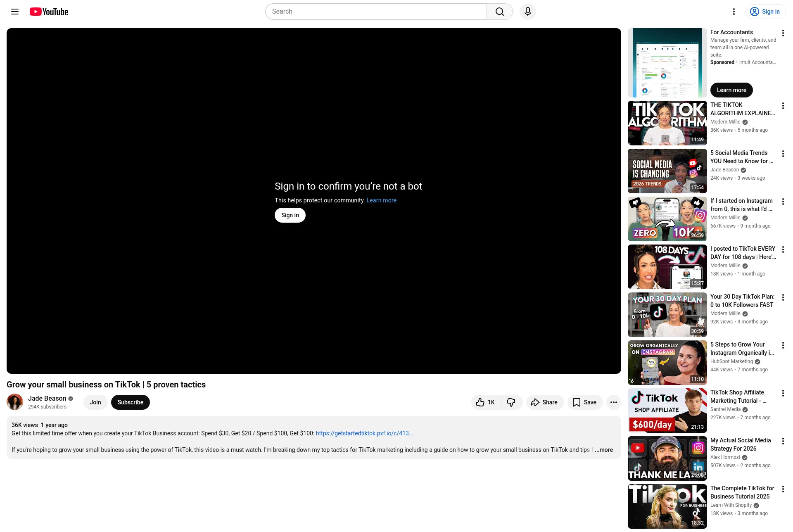Open 'My Actual Social Media Strategy' thumbnail
Screen dimensions: 793x532
tap(667, 458)
